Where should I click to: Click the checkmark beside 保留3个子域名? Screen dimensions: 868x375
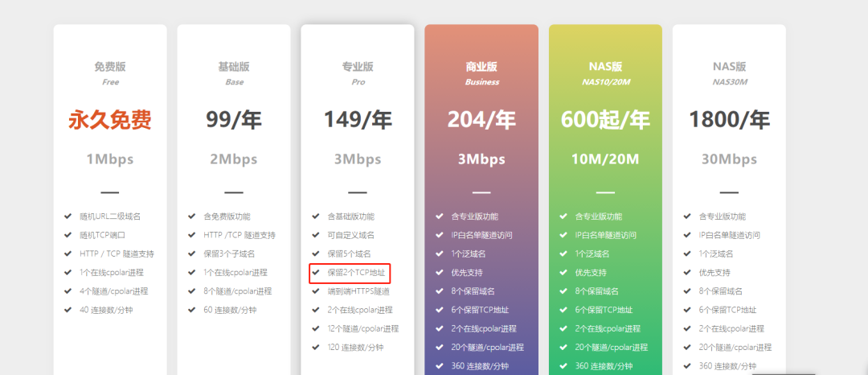[x=192, y=253]
